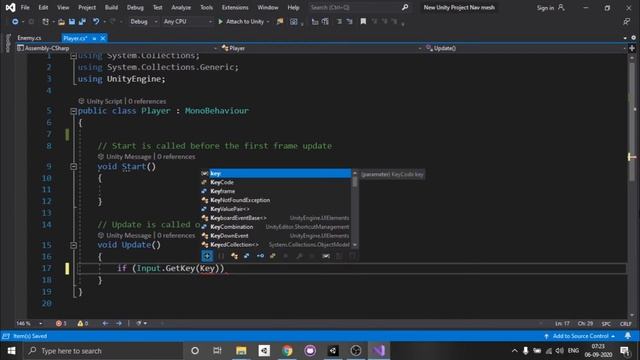
Task: Open the Debug menu
Action: (x=135, y=7)
